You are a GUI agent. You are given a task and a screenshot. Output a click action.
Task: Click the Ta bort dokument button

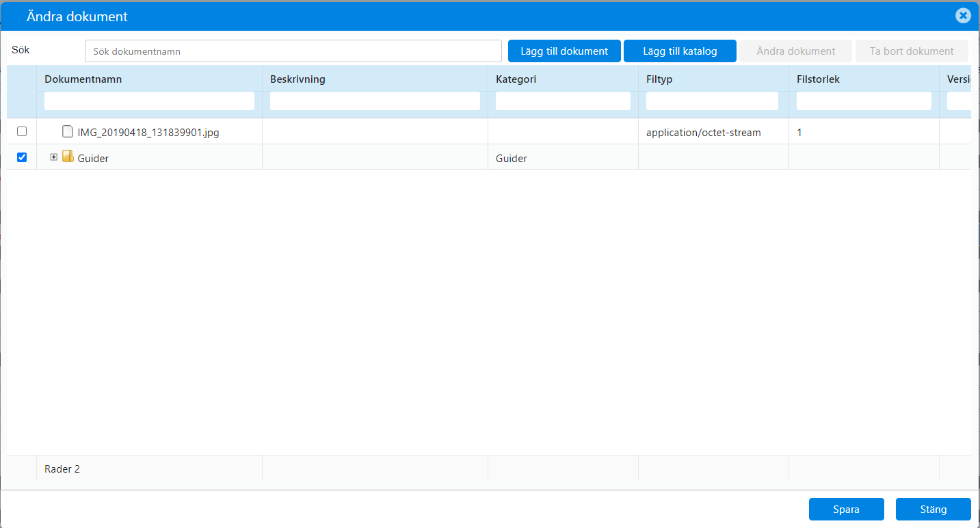point(912,51)
